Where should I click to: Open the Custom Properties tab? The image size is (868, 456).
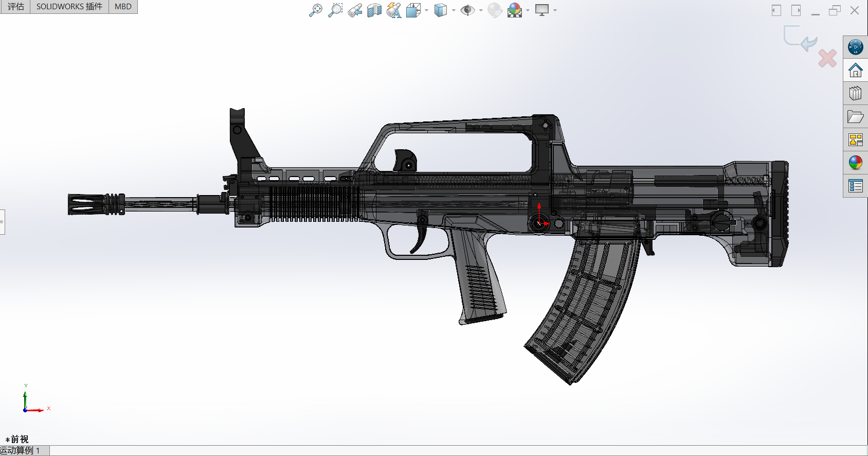coord(856,186)
